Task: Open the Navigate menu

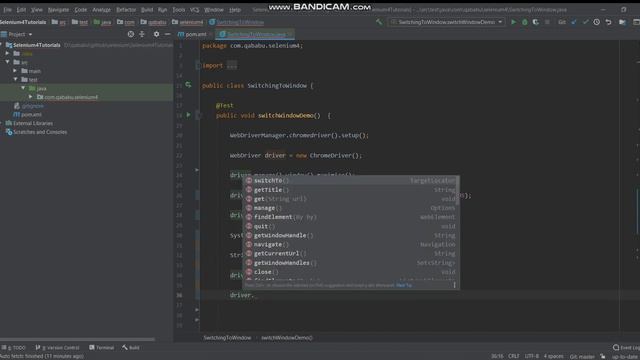Action: coord(58,9)
